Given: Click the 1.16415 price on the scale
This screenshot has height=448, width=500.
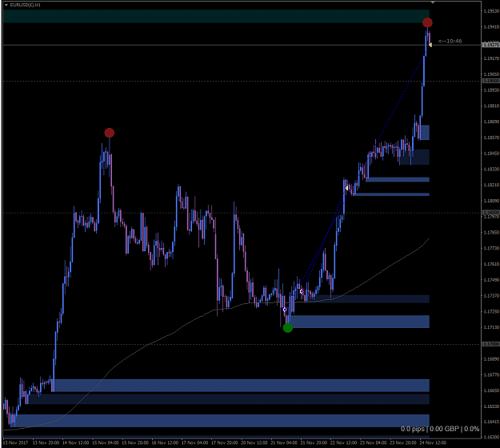Looking at the screenshot, I should [491, 422].
